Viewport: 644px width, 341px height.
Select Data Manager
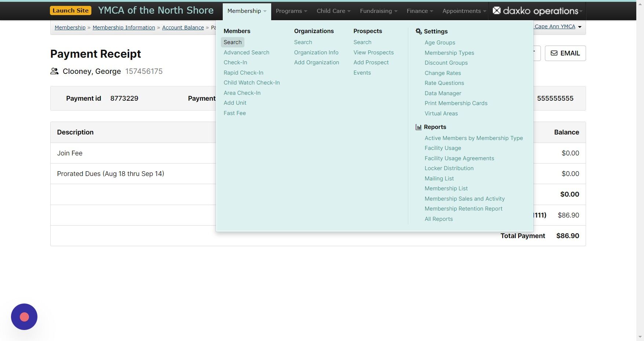point(443,93)
